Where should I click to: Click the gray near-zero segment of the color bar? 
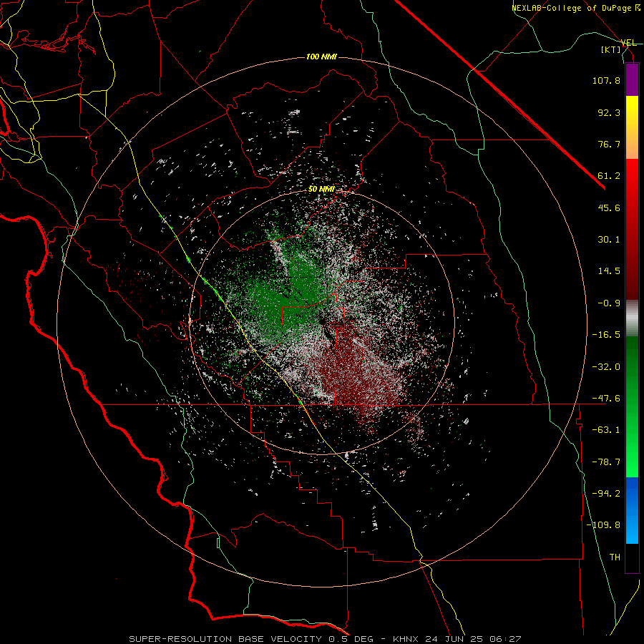[632, 318]
